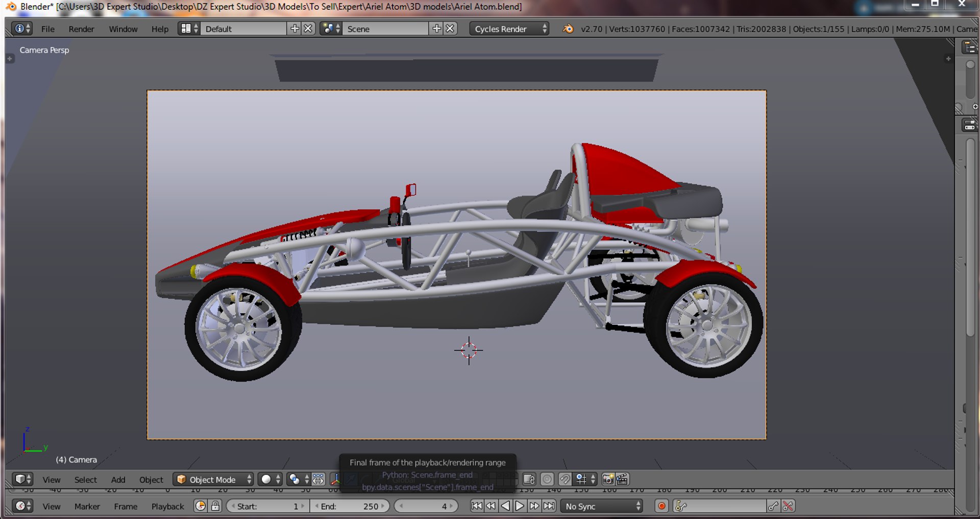Toggle proportional editing circle icon

[547, 479]
